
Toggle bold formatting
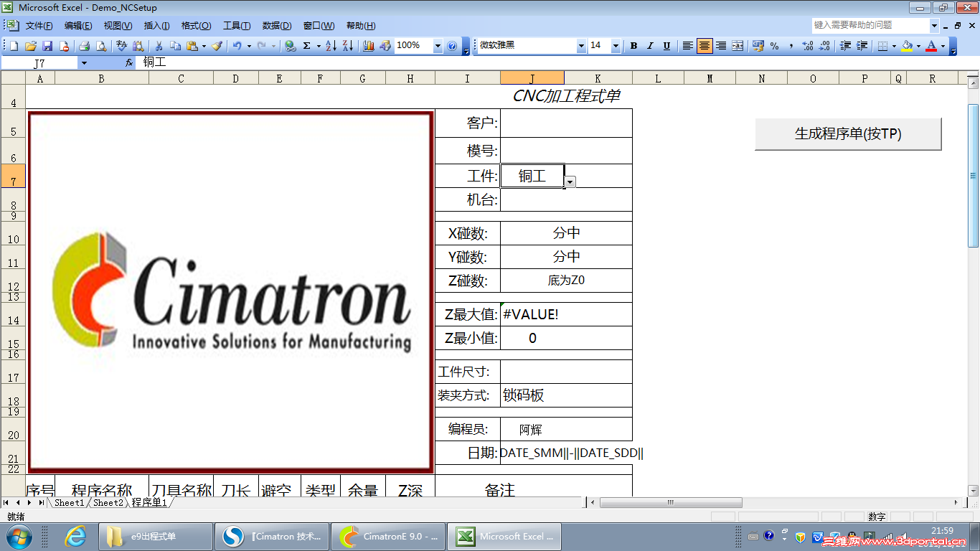click(x=633, y=46)
